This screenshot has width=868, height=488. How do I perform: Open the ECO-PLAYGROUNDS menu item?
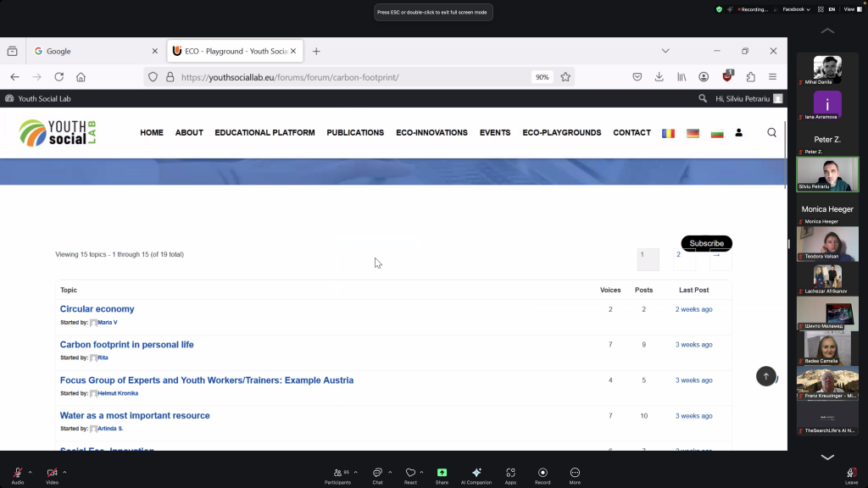562,133
